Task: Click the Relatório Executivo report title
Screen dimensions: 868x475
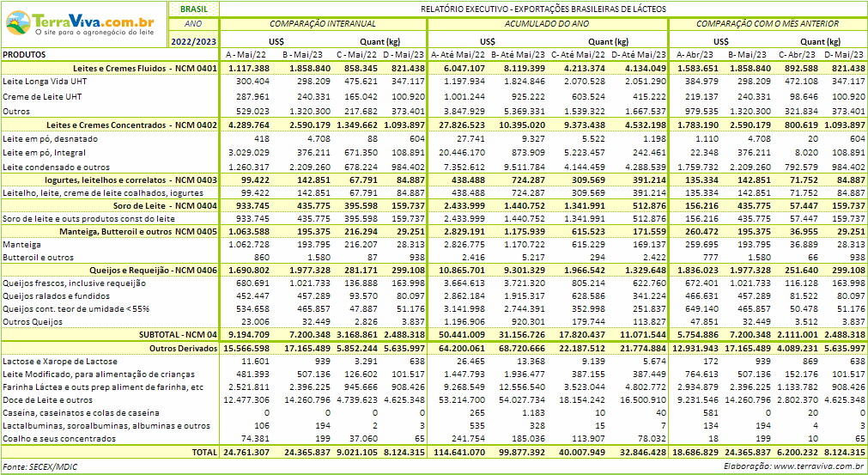Action: coord(543,8)
